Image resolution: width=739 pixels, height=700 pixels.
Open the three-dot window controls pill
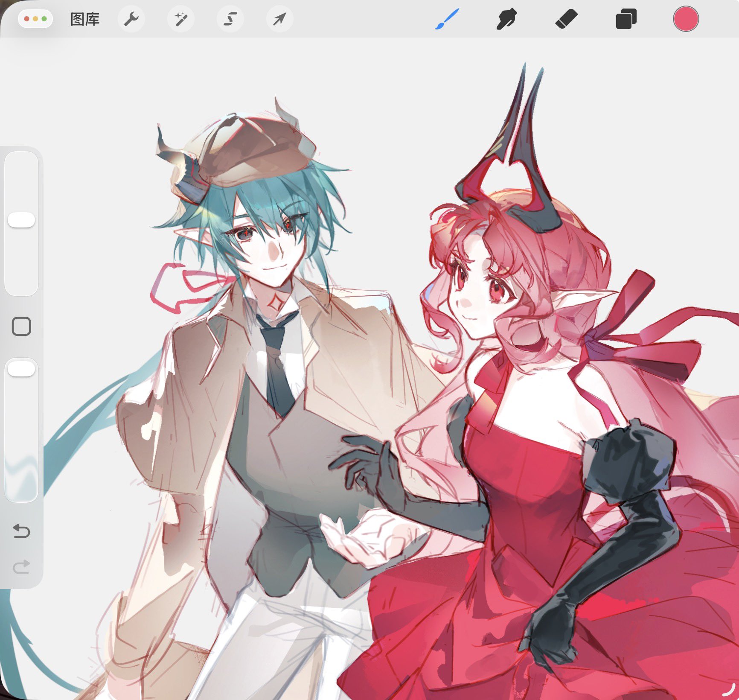click(35, 19)
